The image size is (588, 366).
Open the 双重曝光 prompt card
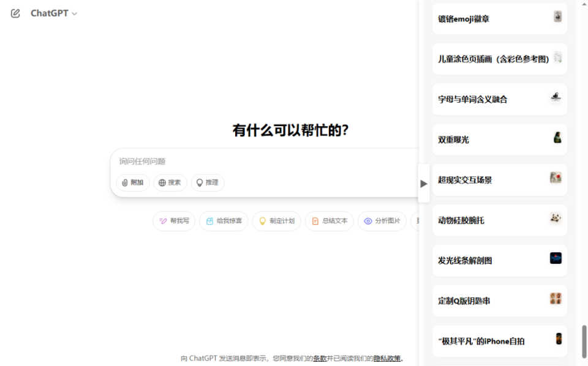[x=500, y=140]
